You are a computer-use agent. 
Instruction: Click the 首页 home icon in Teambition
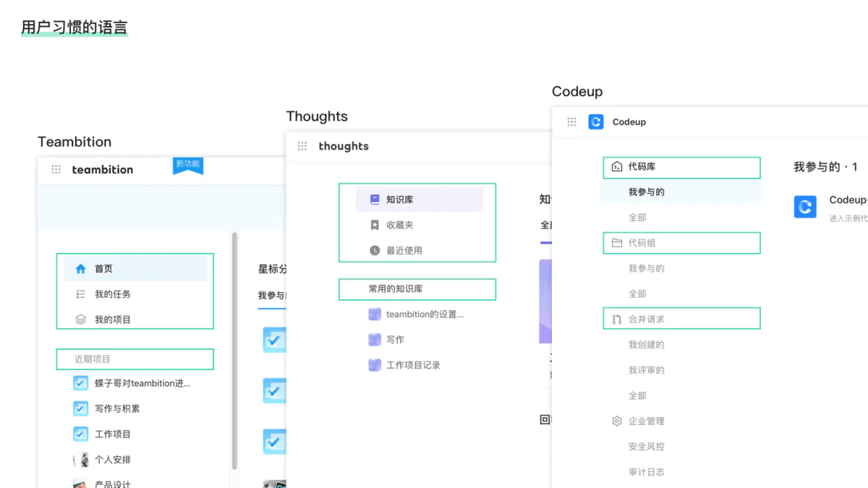click(x=81, y=269)
